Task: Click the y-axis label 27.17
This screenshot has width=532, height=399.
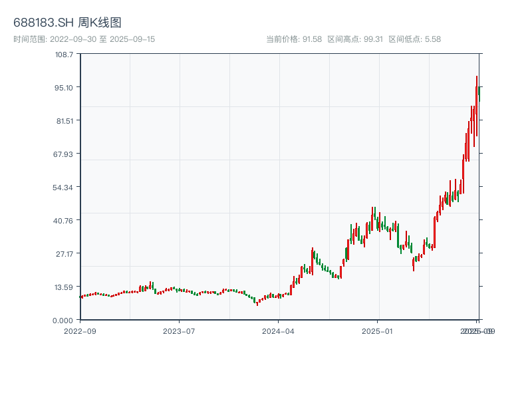Action: (x=65, y=254)
